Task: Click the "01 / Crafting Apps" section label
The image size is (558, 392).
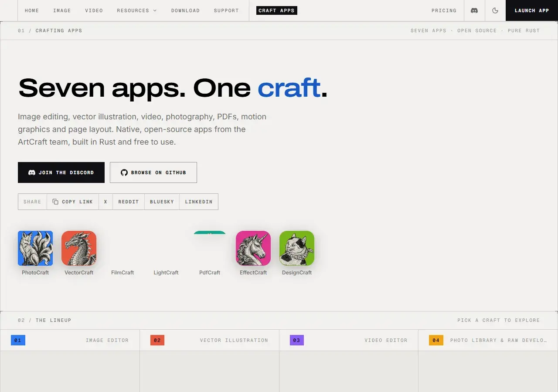Action: [x=50, y=30]
